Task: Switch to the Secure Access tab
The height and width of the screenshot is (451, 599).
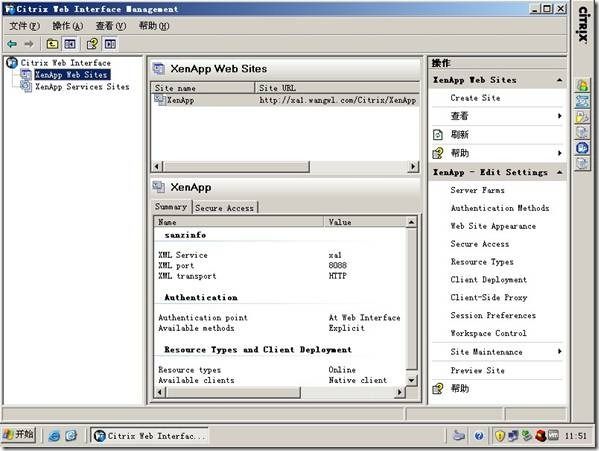Action: (x=225, y=208)
